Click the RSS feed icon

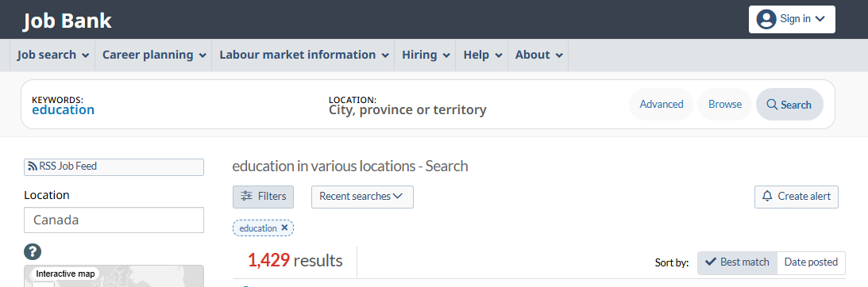(33, 166)
